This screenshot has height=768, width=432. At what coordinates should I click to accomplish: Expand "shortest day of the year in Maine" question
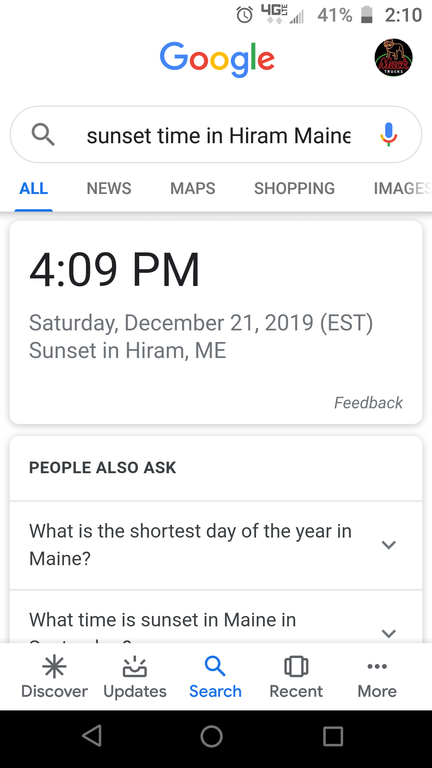(x=216, y=545)
